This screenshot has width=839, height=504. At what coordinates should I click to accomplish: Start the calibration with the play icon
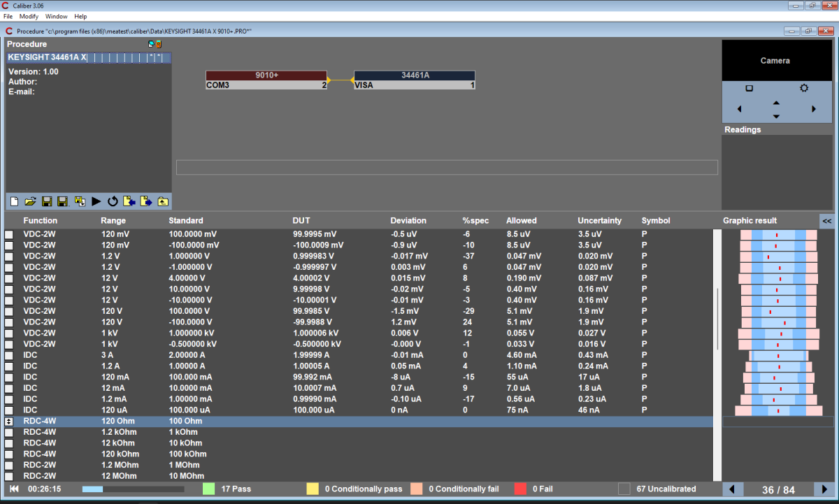click(x=96, y=201)
